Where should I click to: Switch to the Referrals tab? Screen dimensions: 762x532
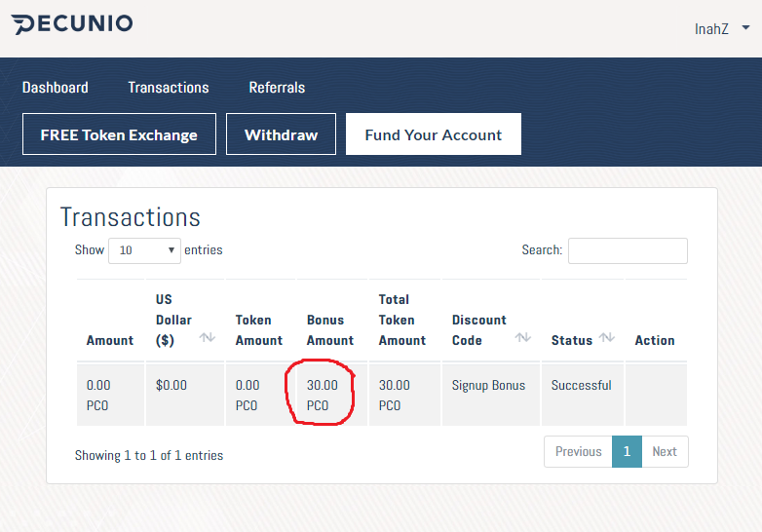277,88
